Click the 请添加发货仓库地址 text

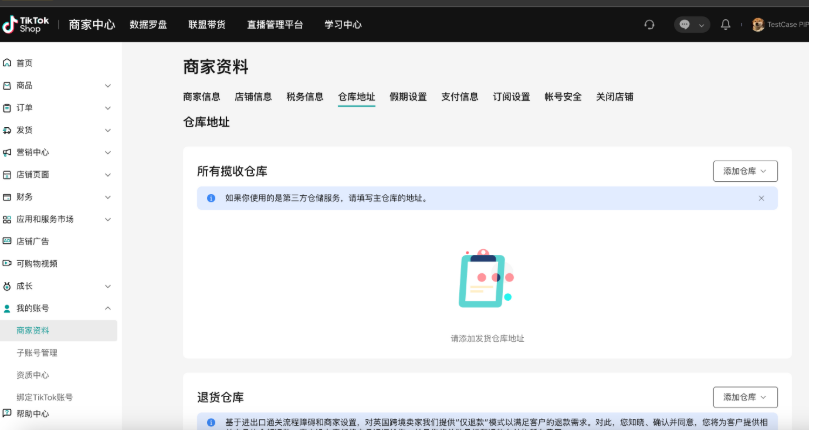coord(487,338)
